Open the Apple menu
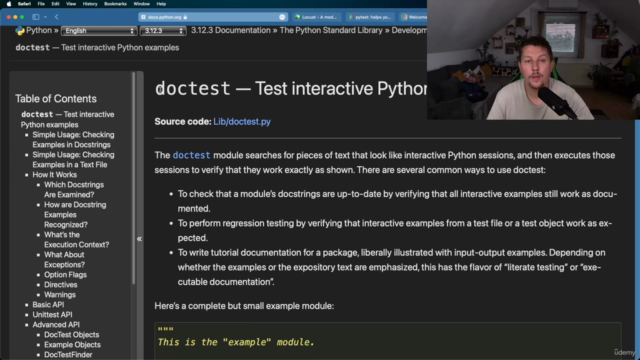Image resolution: width=640 pixels, height=360 pixels. [9, 4]
